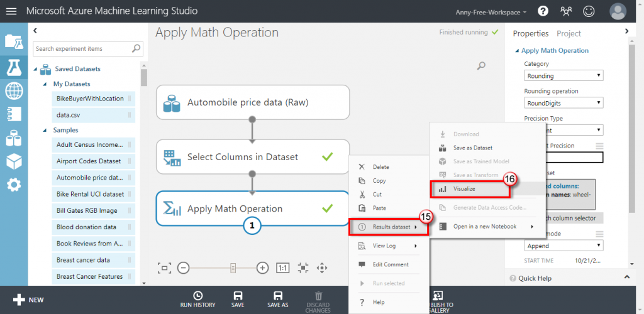The height and width of the screenshot is (314, 644).
Task: Collapse the Samples tree node
Action: [45, 130]
